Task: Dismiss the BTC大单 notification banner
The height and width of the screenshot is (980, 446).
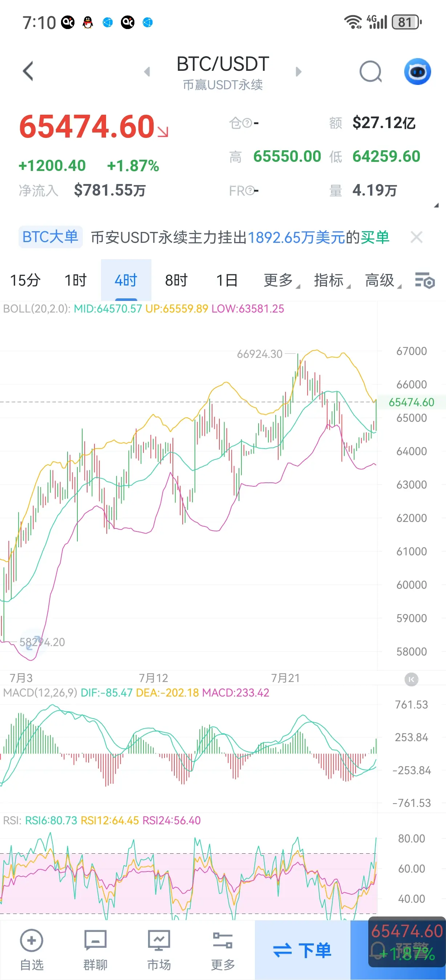Action: click(417, 237)
